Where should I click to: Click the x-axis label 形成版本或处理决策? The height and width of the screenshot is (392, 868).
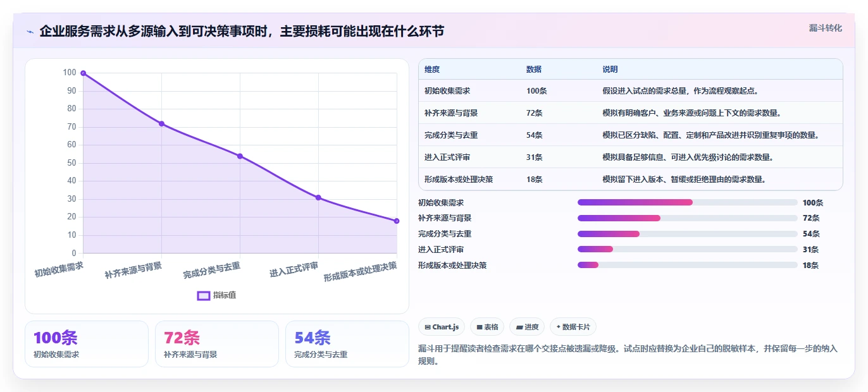(x=361, y=272)
